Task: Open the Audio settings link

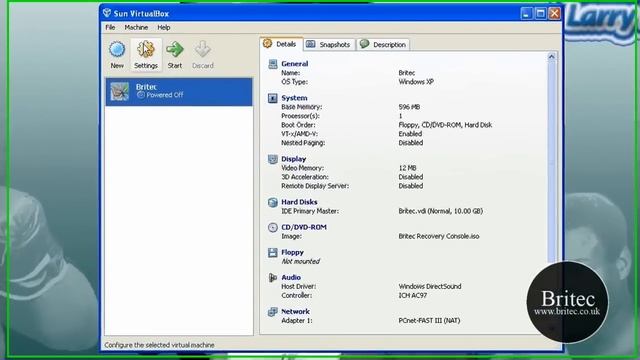Action: tap(291, 278)
